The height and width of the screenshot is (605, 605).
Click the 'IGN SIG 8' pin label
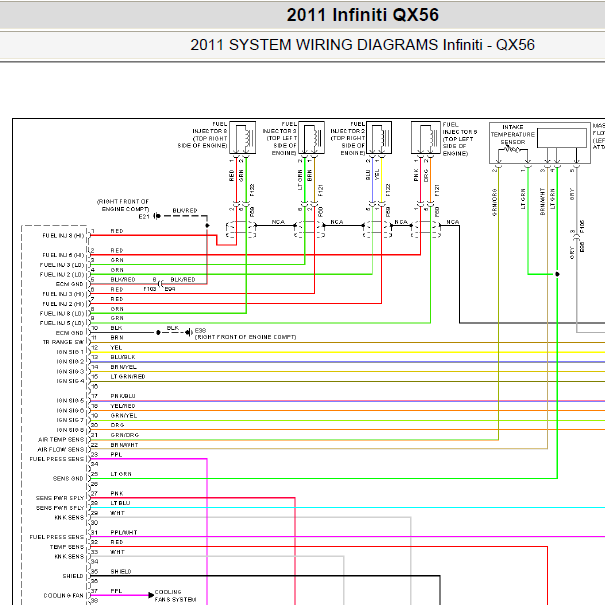(70, 430)
